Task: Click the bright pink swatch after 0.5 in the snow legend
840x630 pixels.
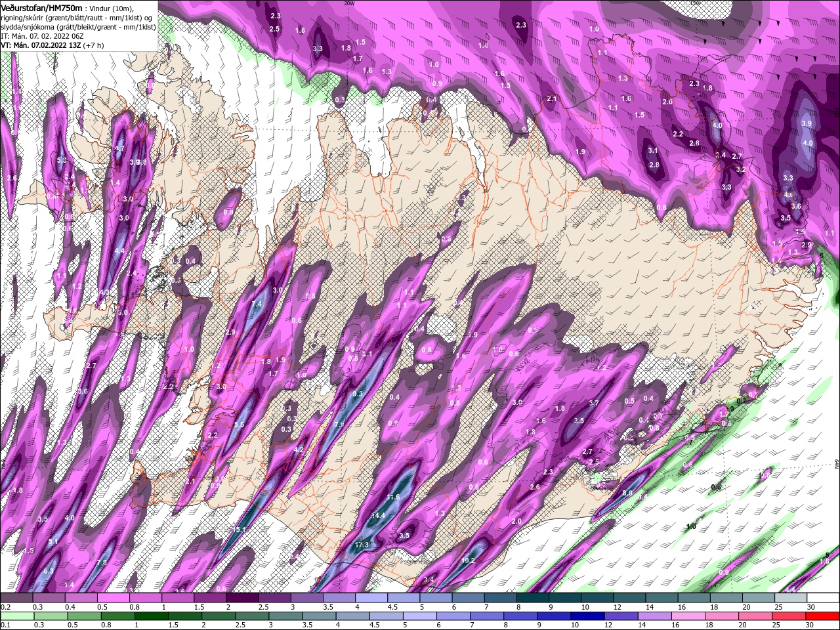Action: pos(113,598)
